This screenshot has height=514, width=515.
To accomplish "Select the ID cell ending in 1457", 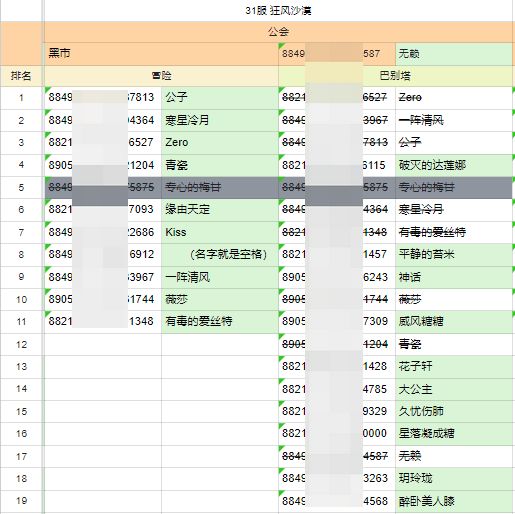I will [337, 254].
